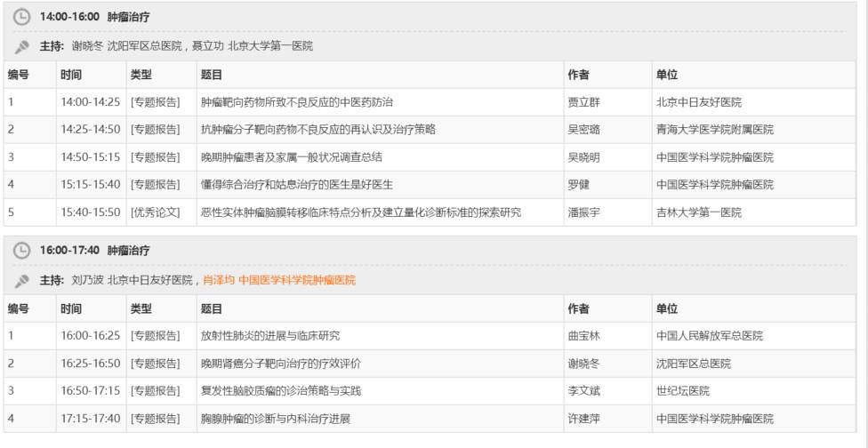The width and height of the screenshot is (868, 448).
Task: Click [专题报告] in the 14:00-14:25 row
Action: click(156, 102)
